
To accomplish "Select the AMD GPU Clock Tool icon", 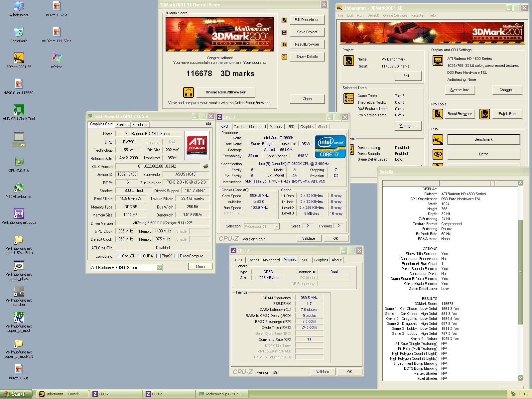I will pyautogui.click(x=19, y=113).
